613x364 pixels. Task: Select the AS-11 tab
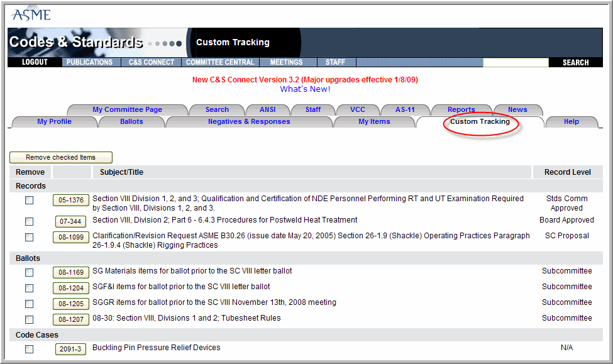[x=405, y=109]
